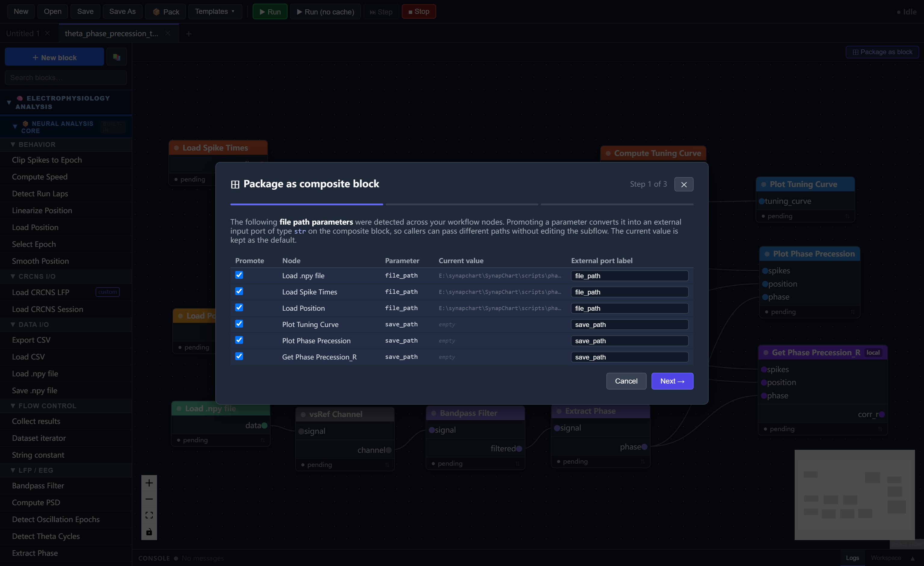Open the Templates dropdown

215,12
